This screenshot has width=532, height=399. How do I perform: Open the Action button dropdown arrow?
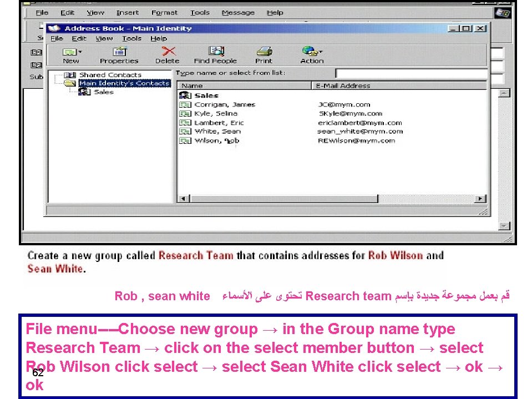click(321, 52)
